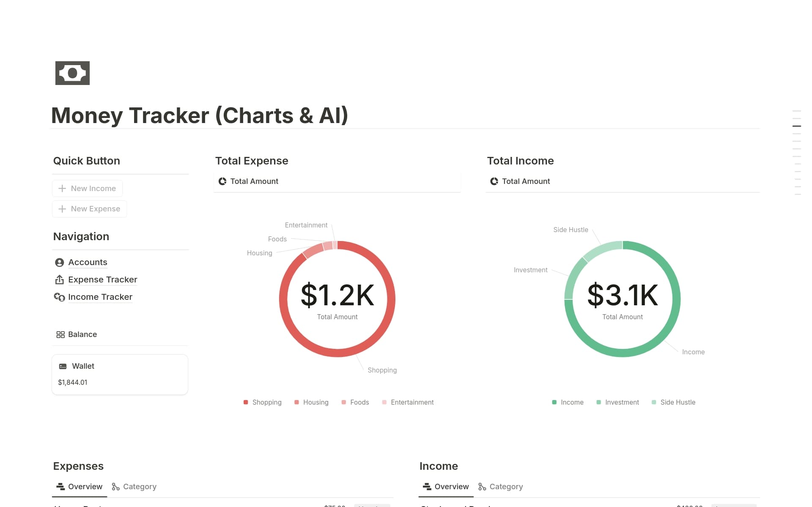This screenshot has width=812, height=507.
Task: Click the pie chart icon under Total Expense
Action: click(x=222, y=181)
